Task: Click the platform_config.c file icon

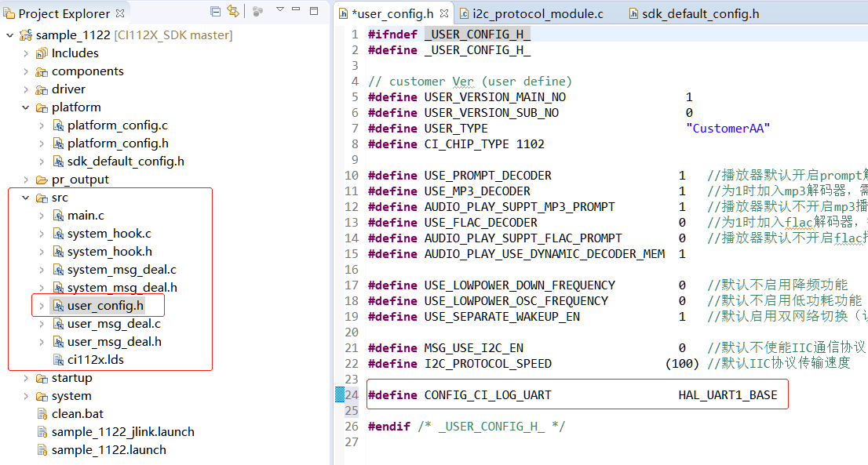Action: click(58, 126)
